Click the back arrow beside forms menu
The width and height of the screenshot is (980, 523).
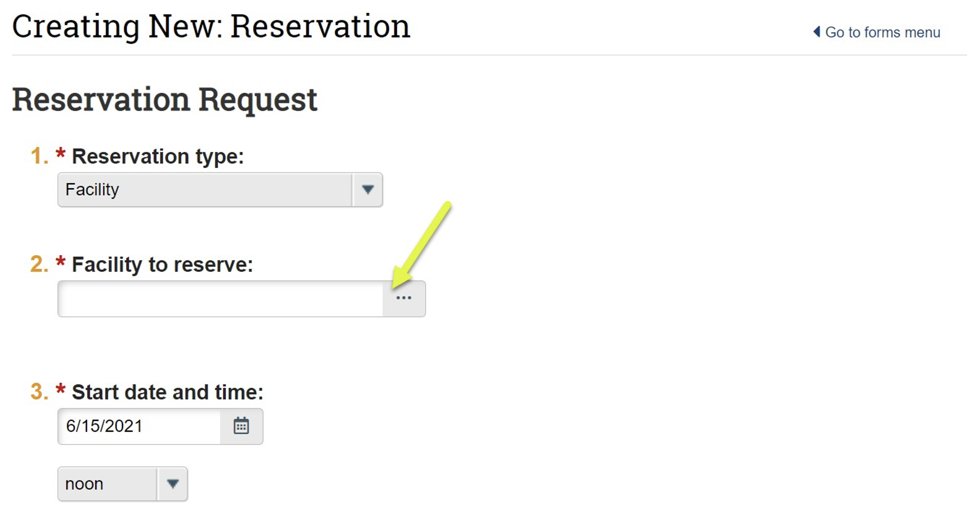[x=817, y=32]
